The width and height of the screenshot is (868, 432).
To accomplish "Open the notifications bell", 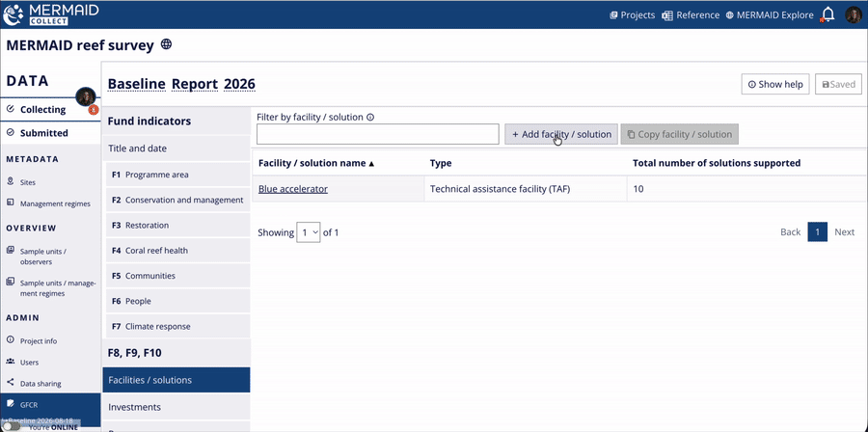I will pyautogui.click(x=827, y=14).
